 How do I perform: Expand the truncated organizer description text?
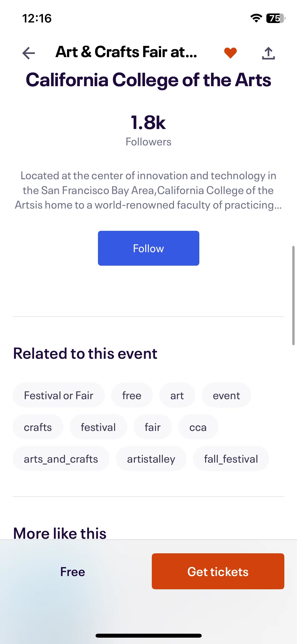[148, 190]
